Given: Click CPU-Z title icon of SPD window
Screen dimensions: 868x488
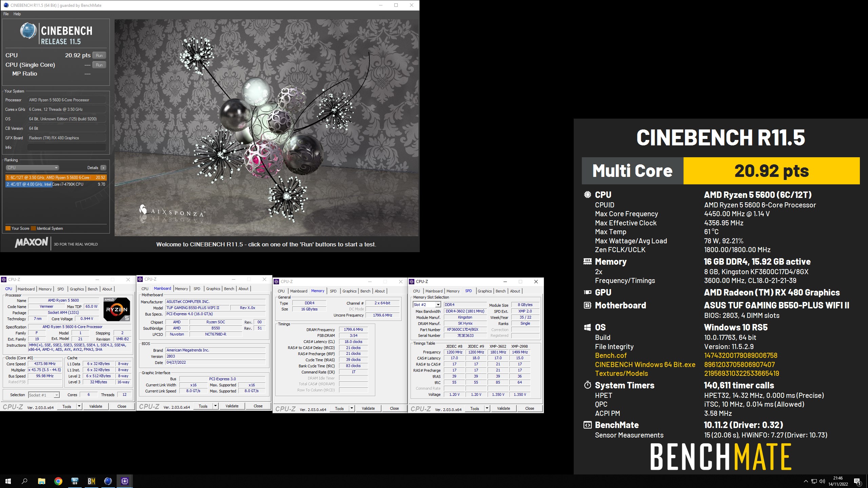Looking at the screenshot, I should click(412, 282).
